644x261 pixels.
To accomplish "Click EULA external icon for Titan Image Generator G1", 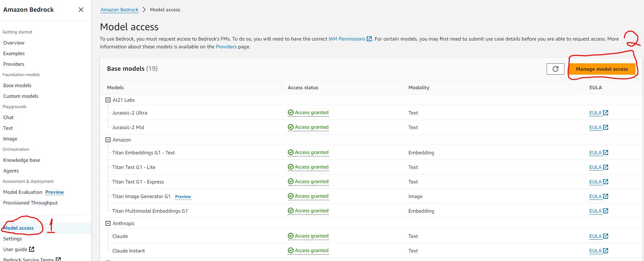I will 606,196.
